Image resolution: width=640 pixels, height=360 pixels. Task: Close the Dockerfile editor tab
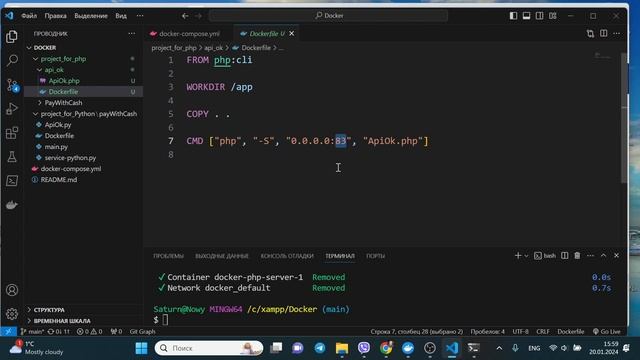[x=292, y=33]
